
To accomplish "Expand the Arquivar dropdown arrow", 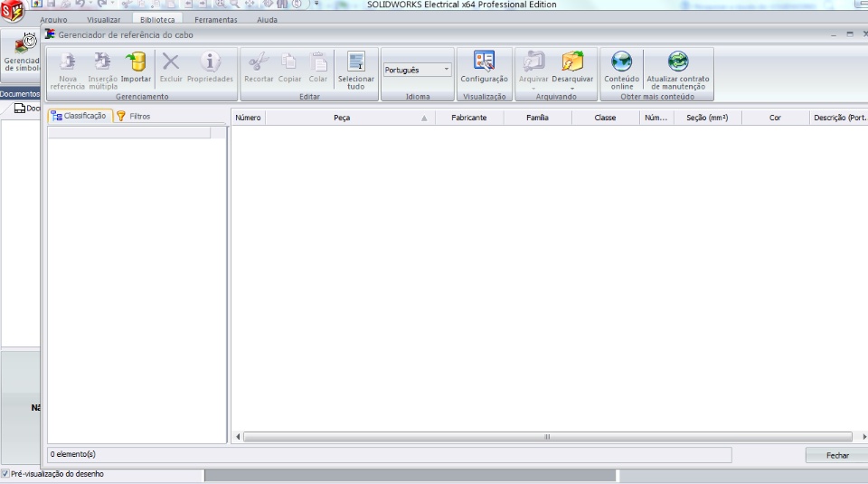I will (x=533, y=89).
